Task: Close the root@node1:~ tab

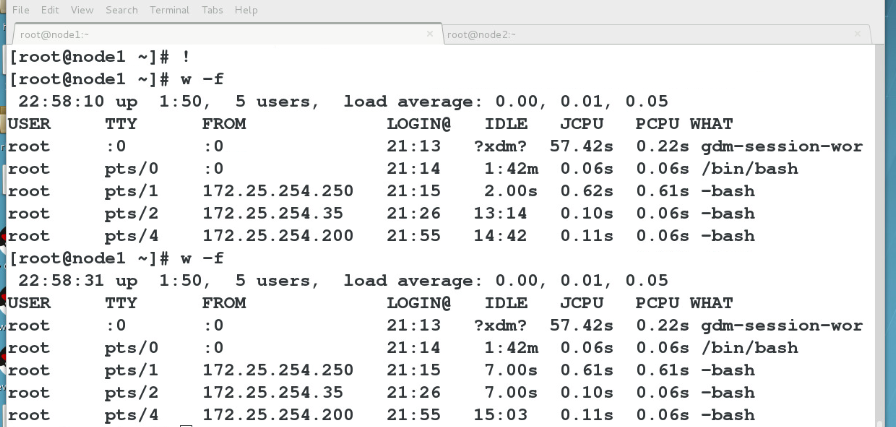Action: [430, 34]
